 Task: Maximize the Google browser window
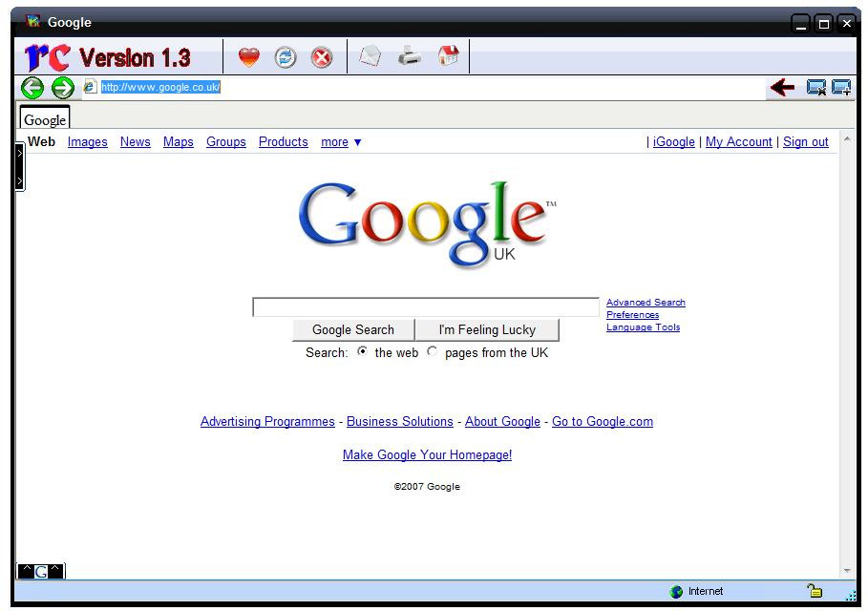[x=824, y=23]
